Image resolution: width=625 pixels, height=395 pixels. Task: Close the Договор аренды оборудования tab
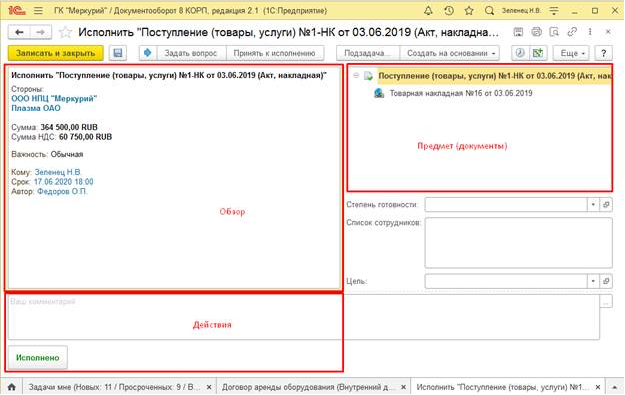pyautogui.click(x=403, y=387)
